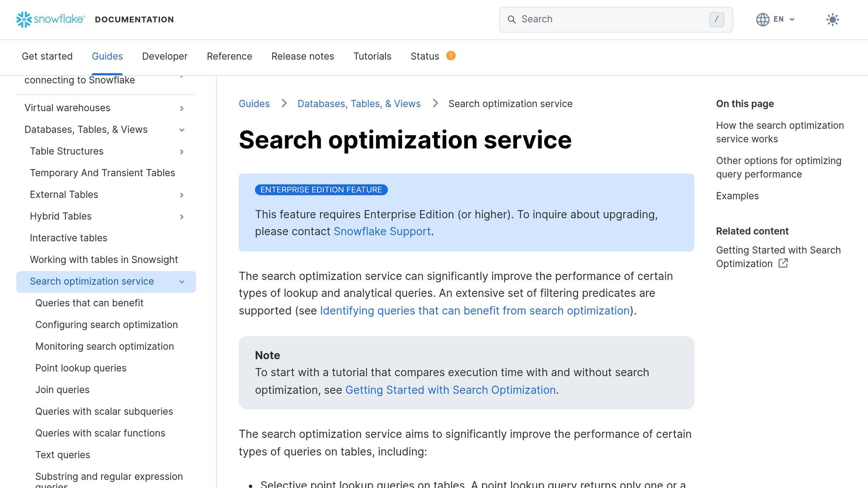Expand the Hybrid Tables entry
The width and height of the screenshot is (868, 488).
tap(182, 217)
